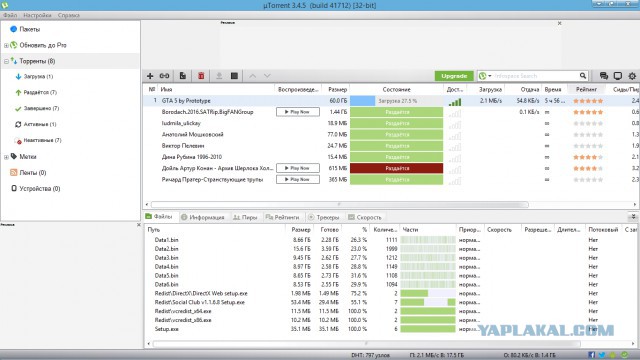This screenshot has width=640, height=360.
Task: Move torrent up in queue
Action: 253,76
